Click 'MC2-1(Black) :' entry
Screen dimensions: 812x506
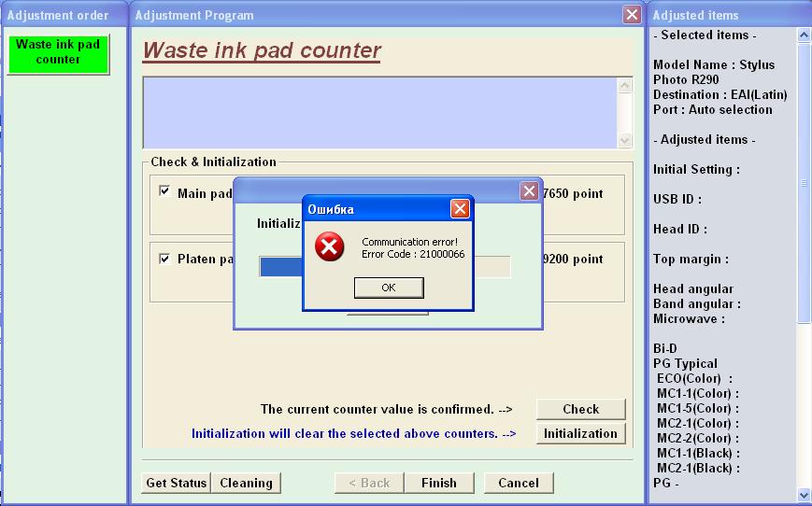point(698,469)
